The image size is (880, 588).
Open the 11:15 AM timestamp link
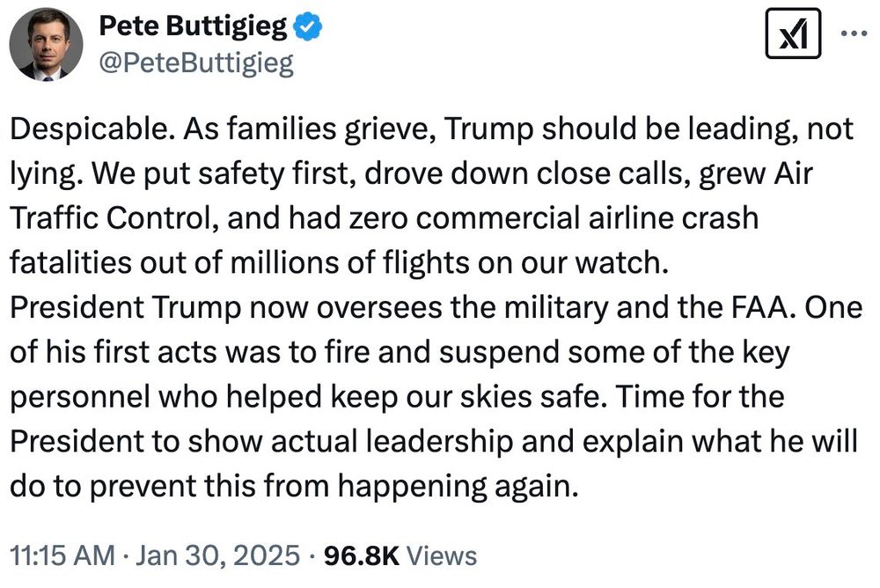point(62,555)
